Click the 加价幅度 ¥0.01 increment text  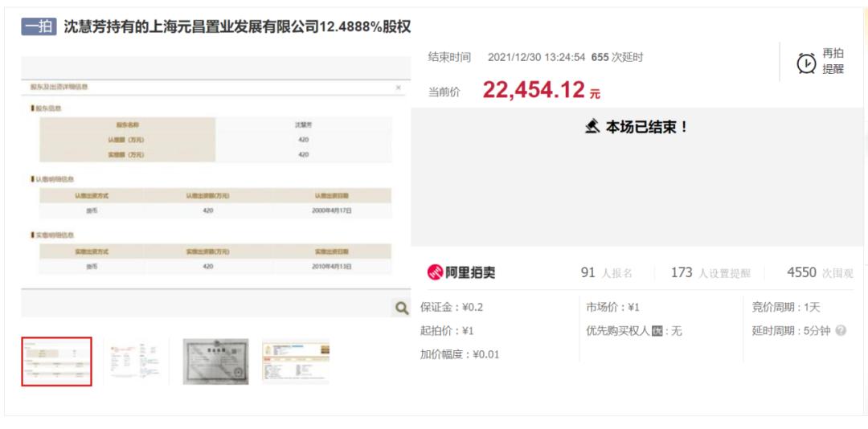(460, 355)
